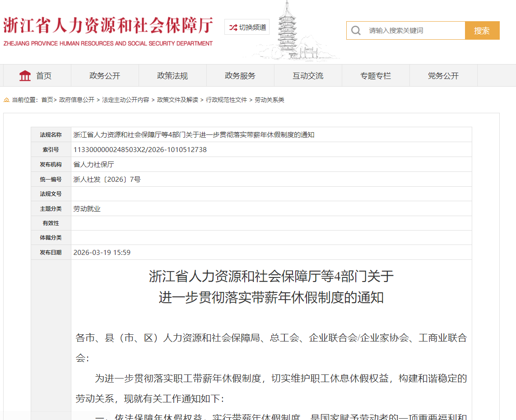Open the 政策法规 navigation menu
Screen dimensions: 516x420
tap(172, 76)
